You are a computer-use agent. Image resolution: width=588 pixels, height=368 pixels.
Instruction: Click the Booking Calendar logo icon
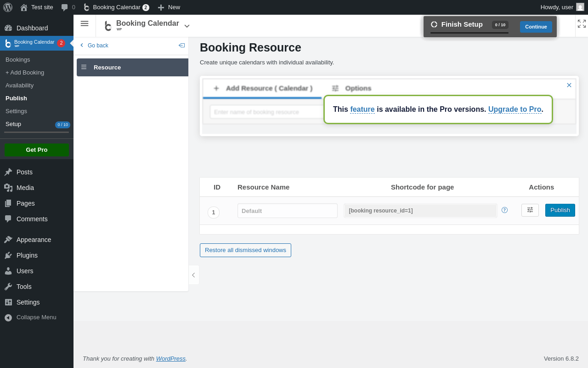click(x=108, y=26)
